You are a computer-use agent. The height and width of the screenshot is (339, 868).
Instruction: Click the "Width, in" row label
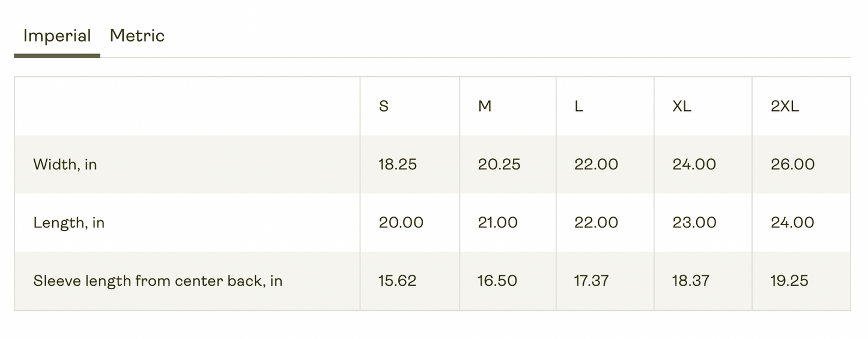click(x=65, y=164)
